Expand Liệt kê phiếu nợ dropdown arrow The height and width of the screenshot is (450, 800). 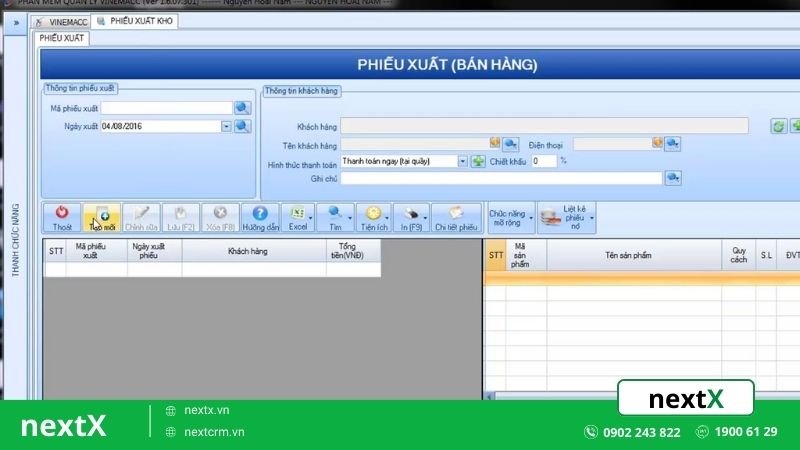(x=591, y=218)
